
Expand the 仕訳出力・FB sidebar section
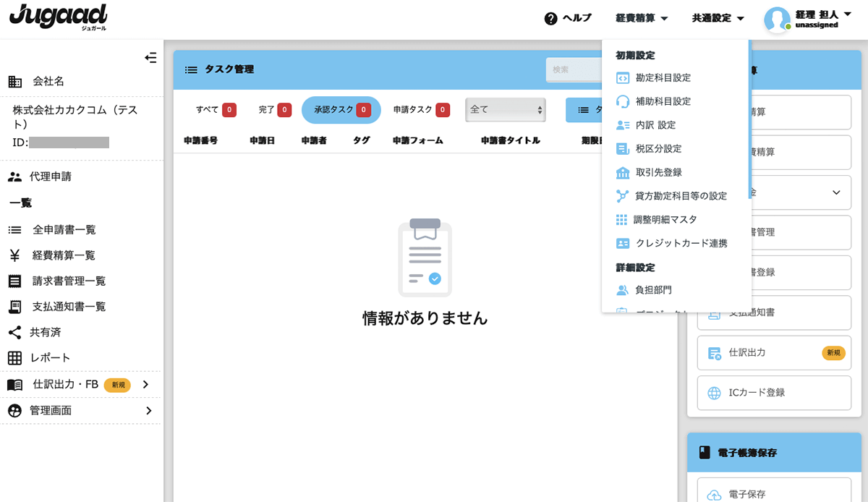[x=146, y=385]
